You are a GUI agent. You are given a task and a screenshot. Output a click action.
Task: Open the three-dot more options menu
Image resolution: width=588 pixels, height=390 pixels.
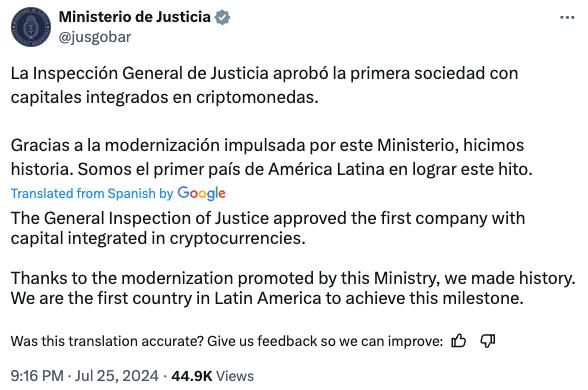click(x=567, y=17)
